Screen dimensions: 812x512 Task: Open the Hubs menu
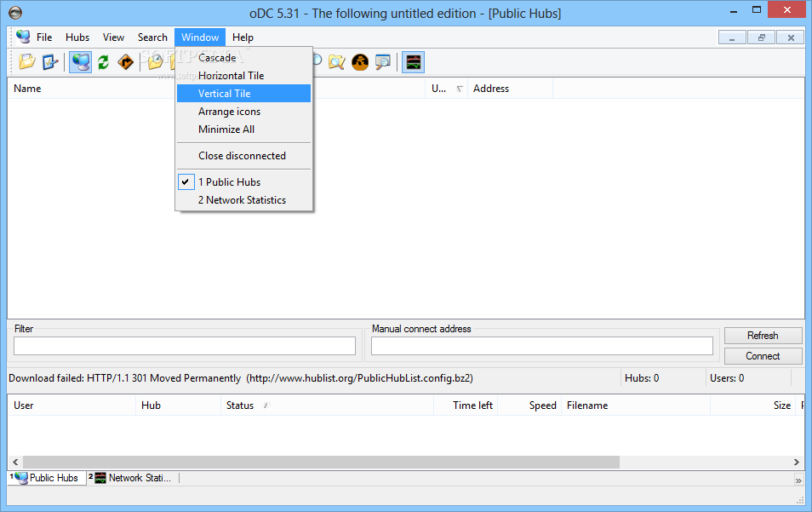click(x=77, y=37)
